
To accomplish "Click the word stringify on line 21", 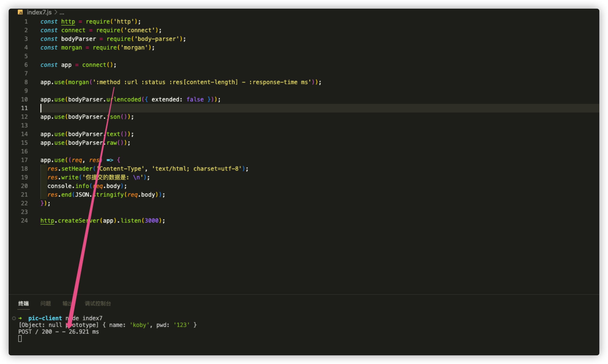I will (108, 195).
